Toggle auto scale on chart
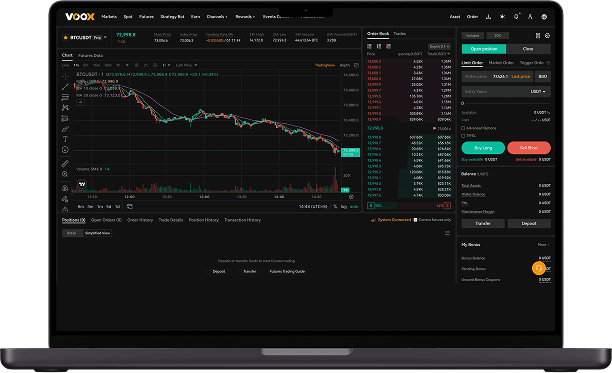612x373 pixels. tap(354, 206)
